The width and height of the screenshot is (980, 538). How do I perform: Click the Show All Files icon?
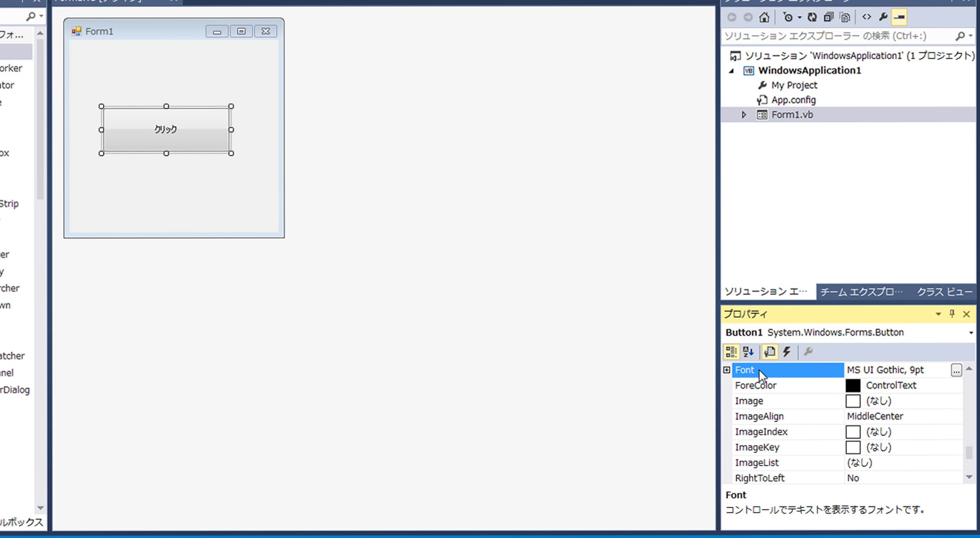845,17
